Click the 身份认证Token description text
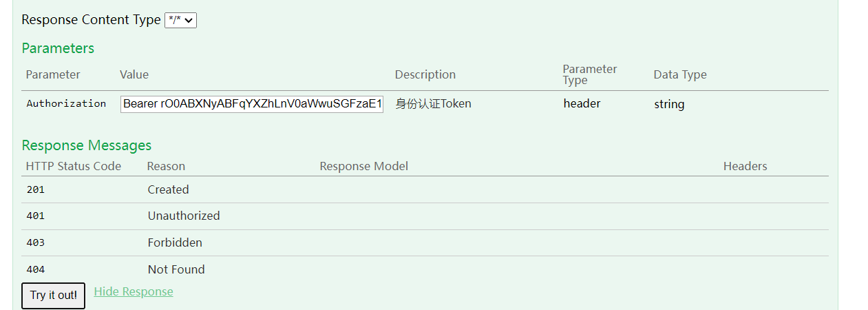The image size is (868, 310). tap(434, 104)
